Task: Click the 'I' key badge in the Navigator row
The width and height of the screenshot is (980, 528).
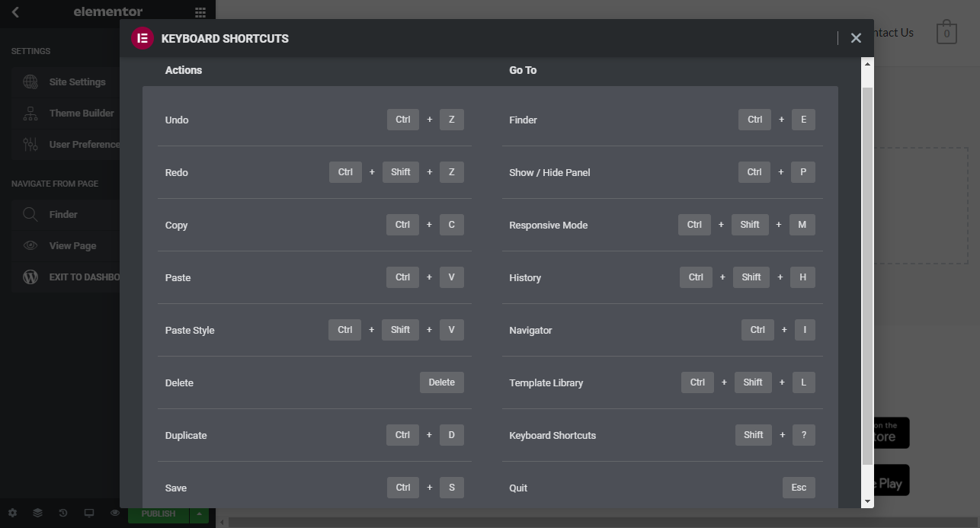Action: [805, 330]
